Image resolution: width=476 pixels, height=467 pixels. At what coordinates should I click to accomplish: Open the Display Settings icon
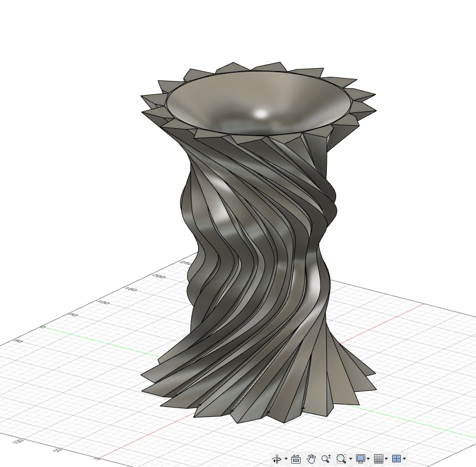pyautogui.click(x=361, y=458)
